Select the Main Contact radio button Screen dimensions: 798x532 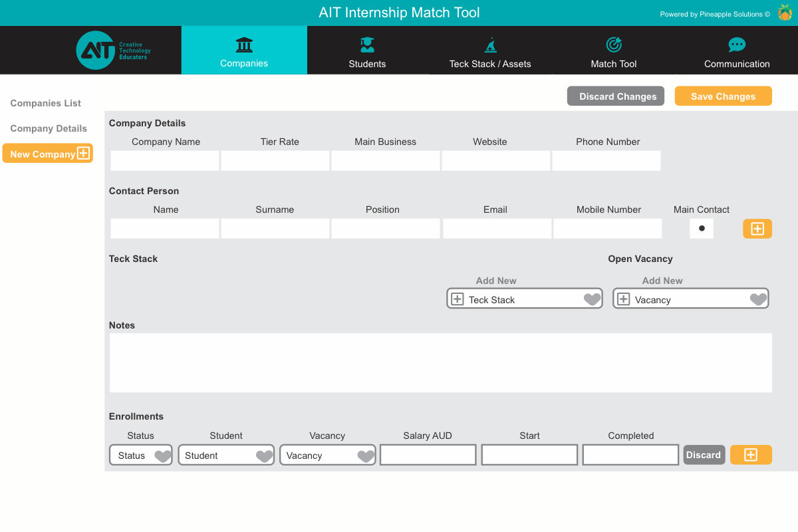coord(702,229)
